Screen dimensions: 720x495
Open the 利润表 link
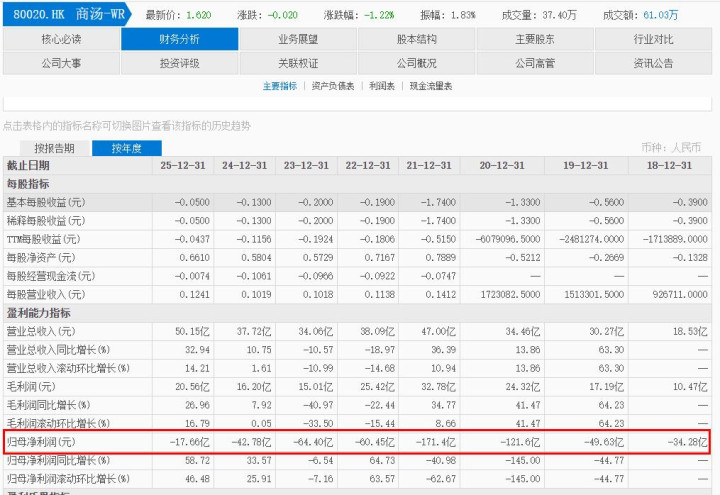381,86
